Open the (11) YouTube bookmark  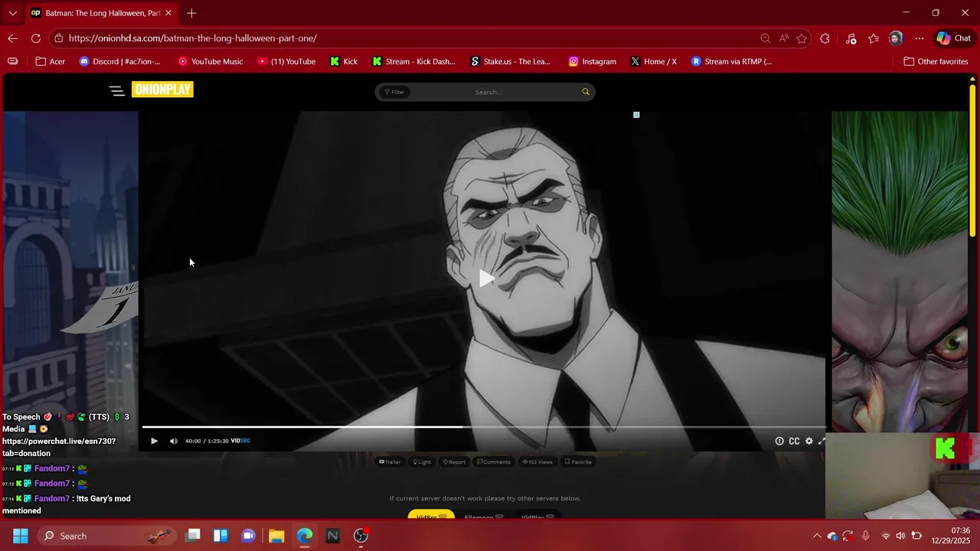(286, 61)
